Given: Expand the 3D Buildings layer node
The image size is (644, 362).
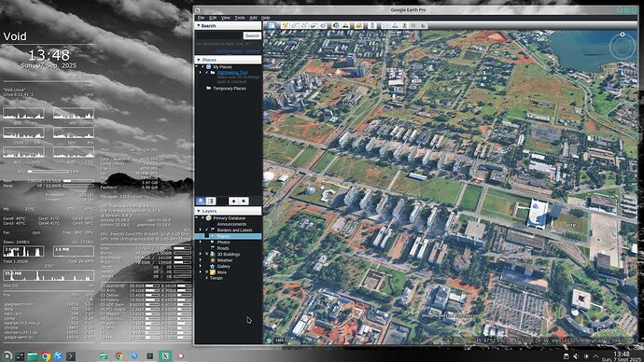Looking at the screenshot, I should point(201,254).
